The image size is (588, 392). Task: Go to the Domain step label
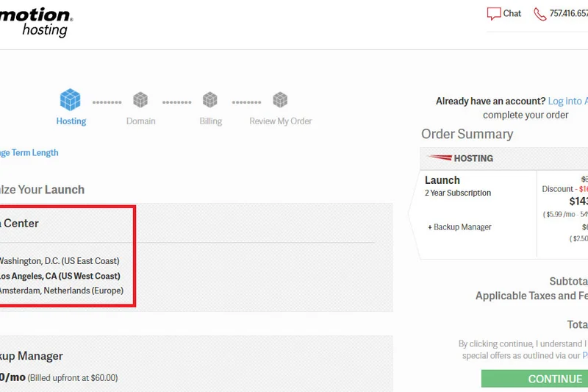point(140,121)
